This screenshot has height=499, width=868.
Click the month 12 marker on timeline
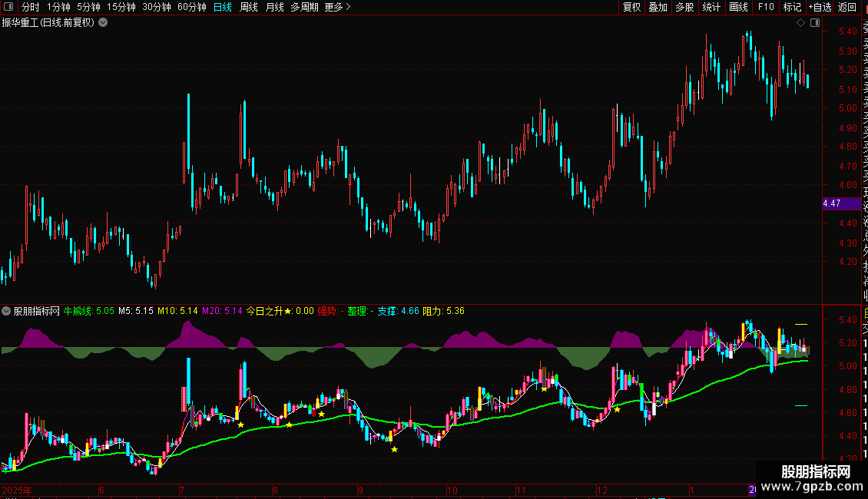(x=602, y=490)
